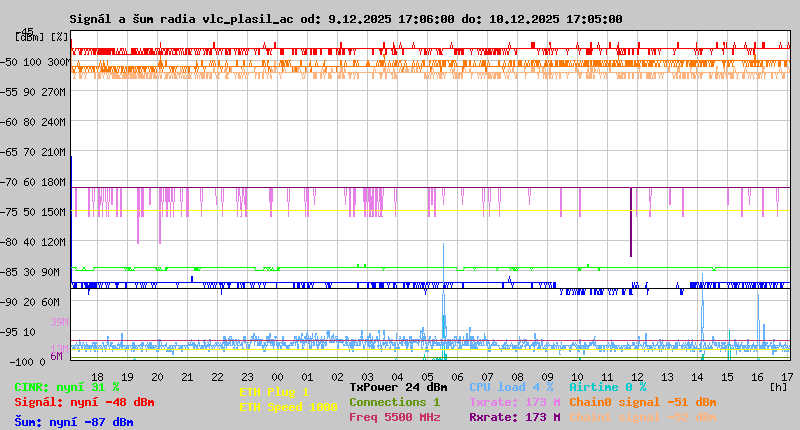800x430 pixels.
Task: Click the 'Freq 5500 MHz' legend label
Action: (394, 417)
